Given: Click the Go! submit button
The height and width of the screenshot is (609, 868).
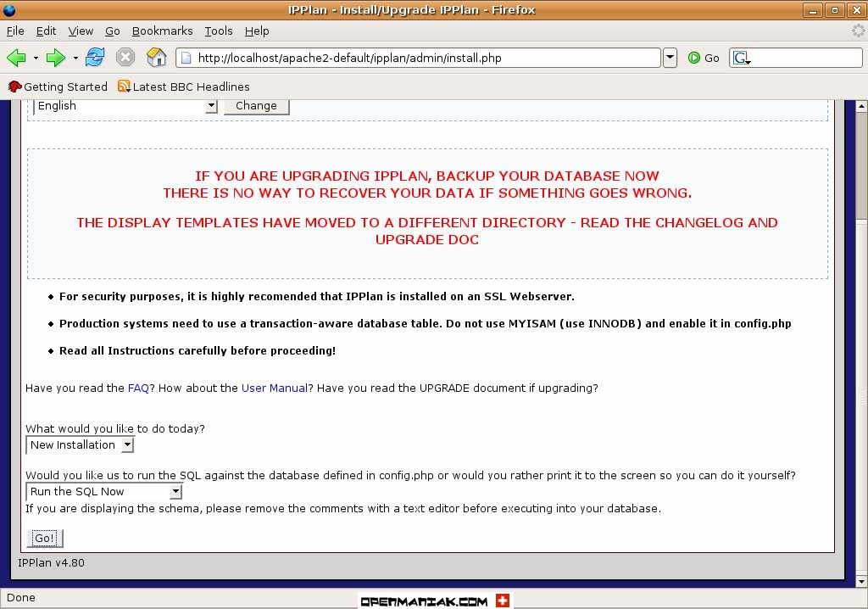Looking at the screenshot, I should click(x=45, y=538).
